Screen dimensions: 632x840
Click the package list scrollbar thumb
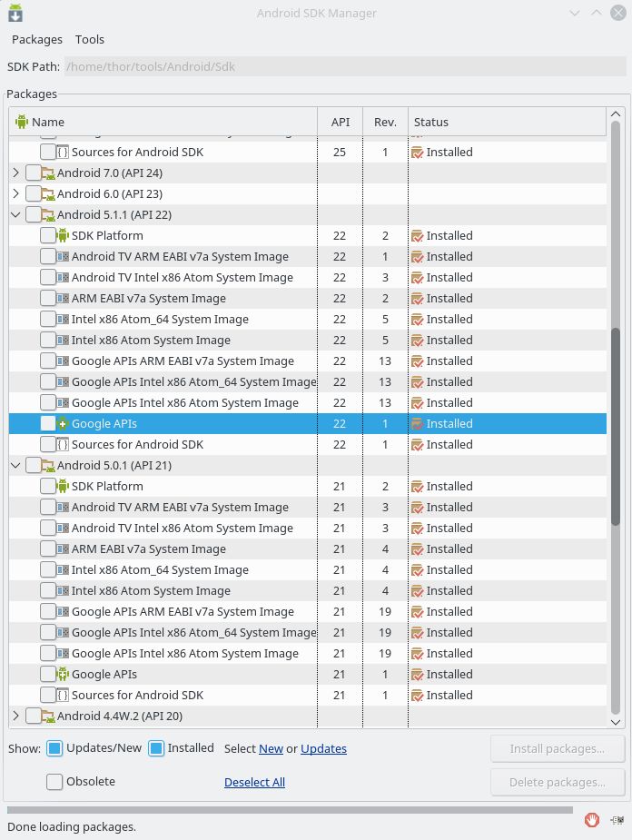[616, 427]
